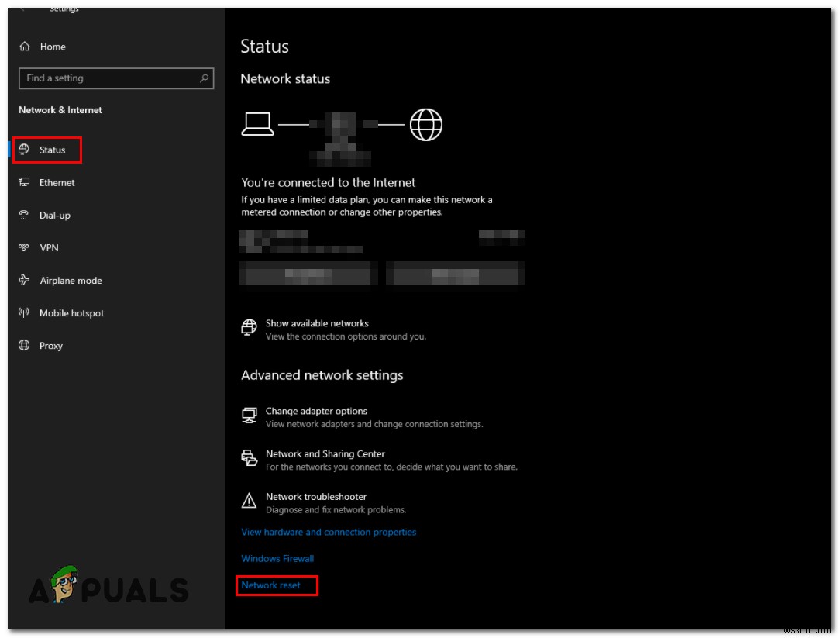The height and width of the screenshot is (638, 840).
Task: Click the Network and Sharing Center entry
Action: click(325, 453)
